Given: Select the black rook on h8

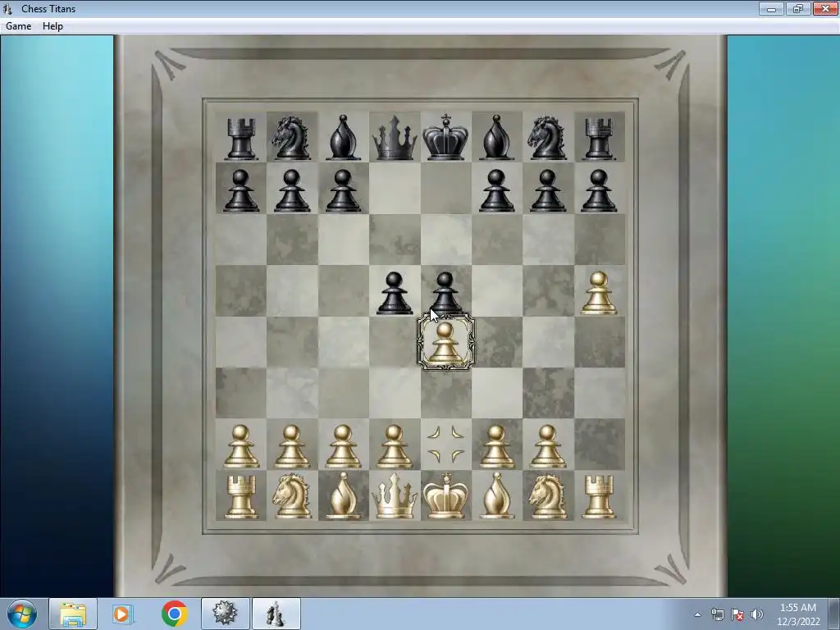Looking at the screenshot, I should click(x=599, y=139).
